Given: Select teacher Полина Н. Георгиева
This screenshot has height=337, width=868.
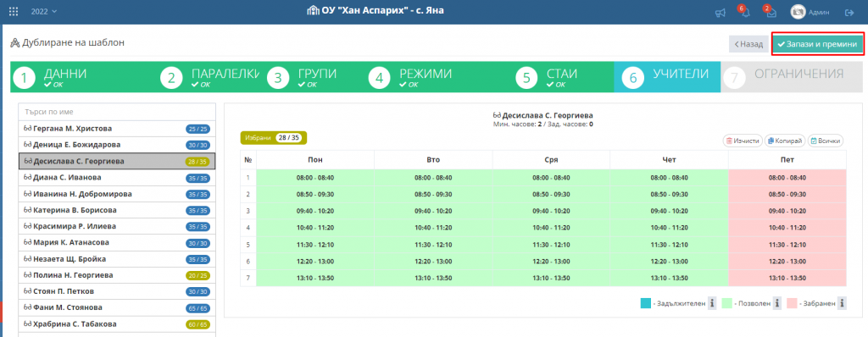Looking at the screenshot, I should click(117, 275).
